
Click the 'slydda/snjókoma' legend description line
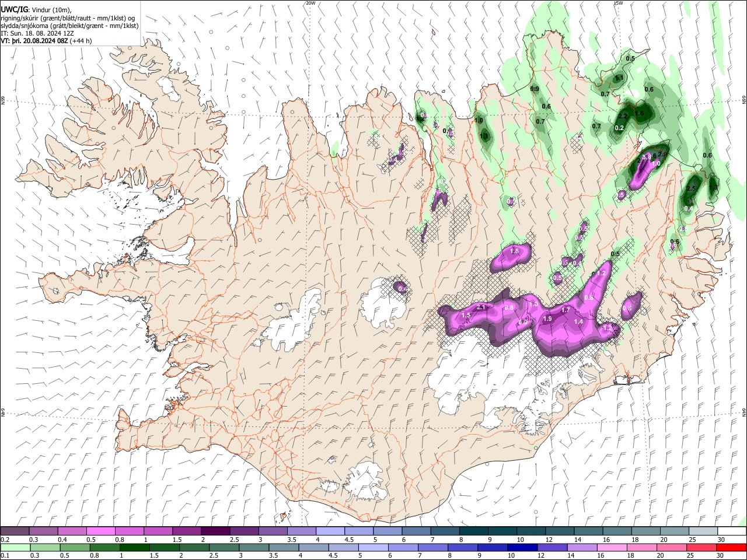coord(69,26)
